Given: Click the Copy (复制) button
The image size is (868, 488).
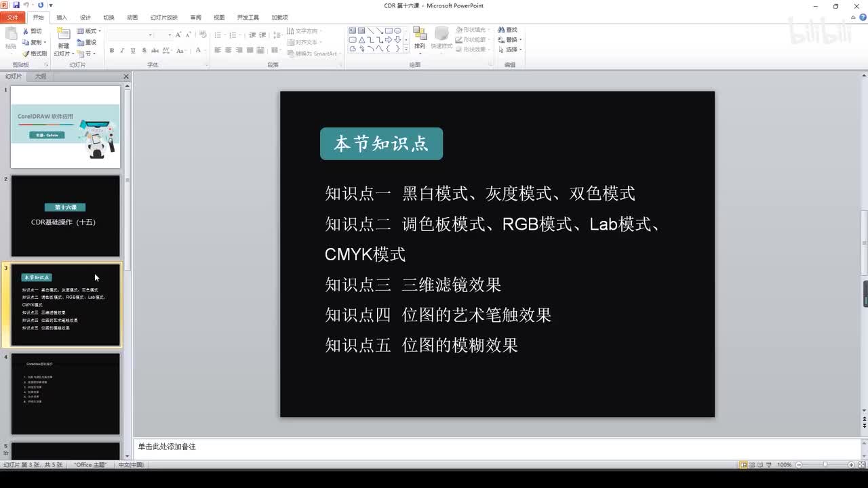Looking at the screenshot, I should coord(33,42).
